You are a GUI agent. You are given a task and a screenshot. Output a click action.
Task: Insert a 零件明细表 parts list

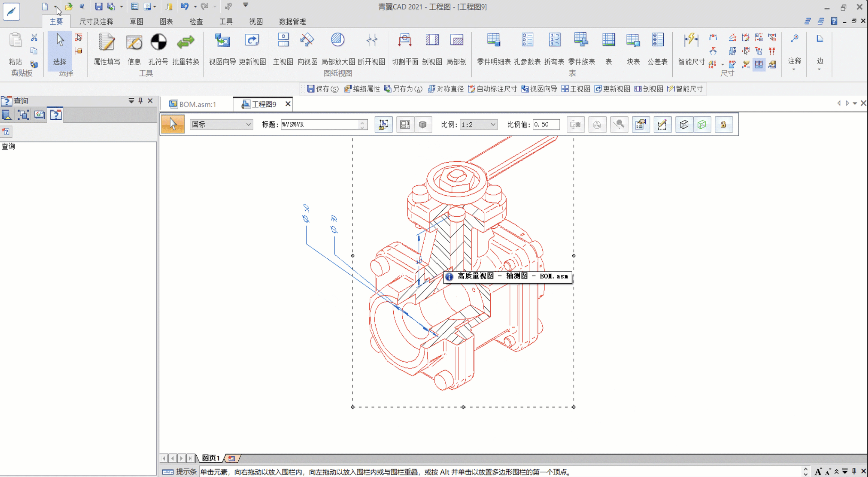[x=493, y=49]
